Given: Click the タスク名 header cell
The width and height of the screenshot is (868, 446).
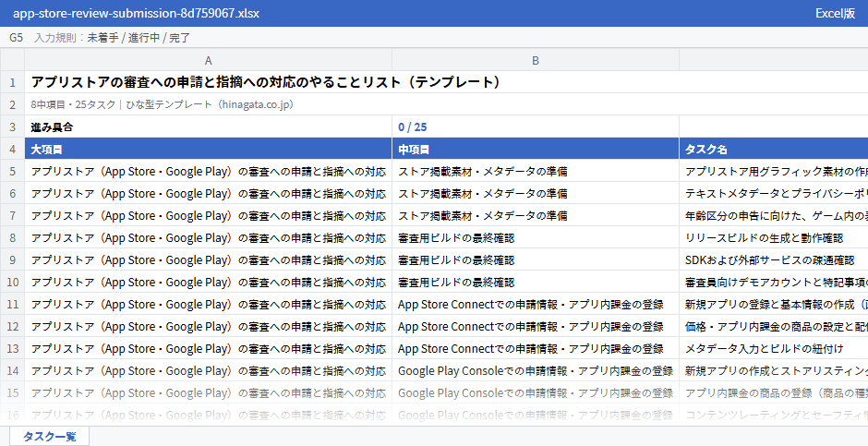Looking at the screenshot, I should click(774, 149).
